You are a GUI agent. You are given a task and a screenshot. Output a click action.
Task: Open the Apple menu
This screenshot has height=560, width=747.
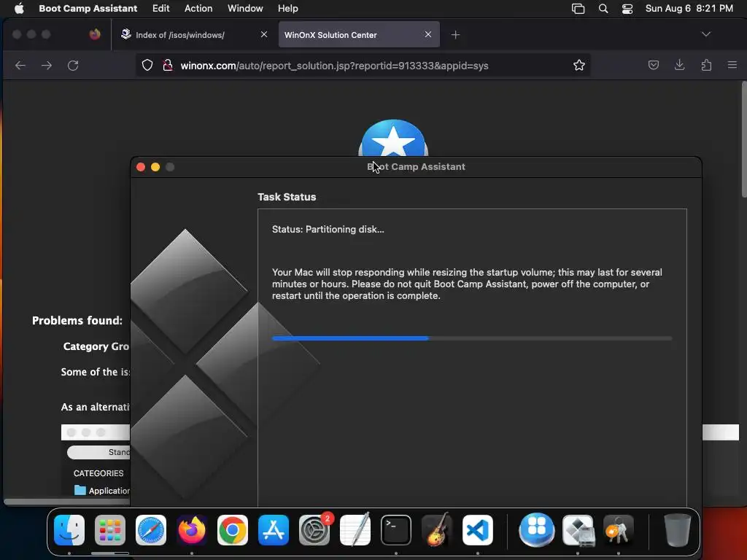[x=18, y=8]
